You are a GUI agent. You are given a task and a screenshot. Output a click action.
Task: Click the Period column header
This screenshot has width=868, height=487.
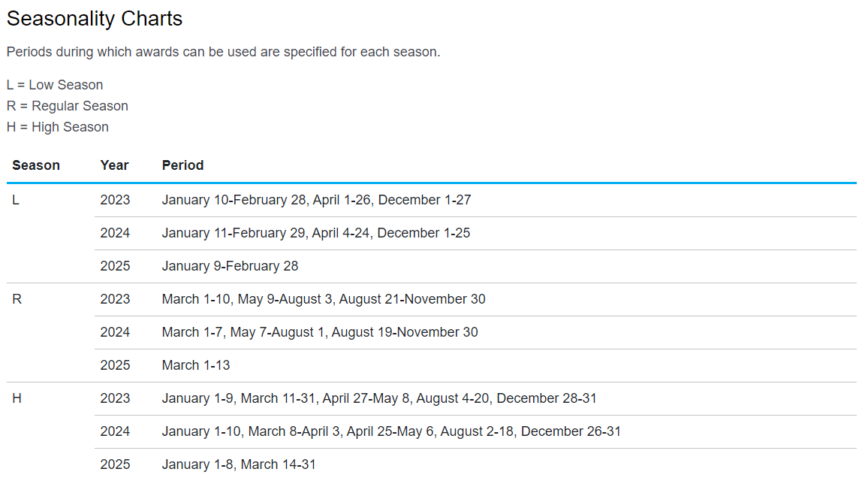pos(182,165)
